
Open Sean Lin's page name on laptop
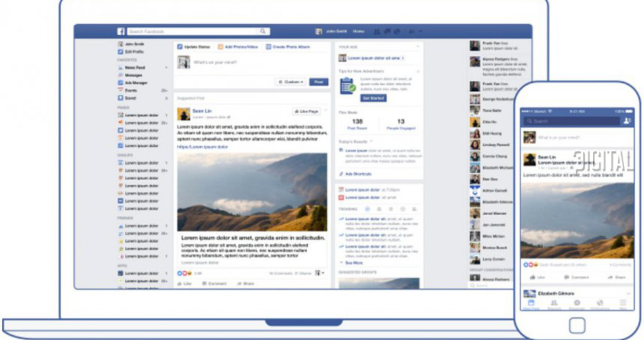(202, 111)
